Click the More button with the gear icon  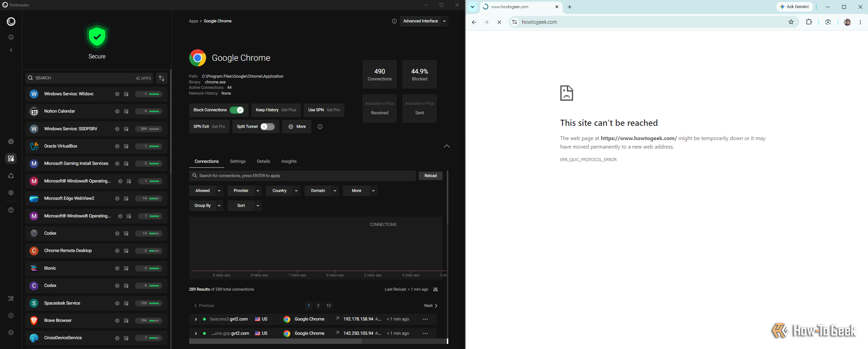[x=297, y=127]
